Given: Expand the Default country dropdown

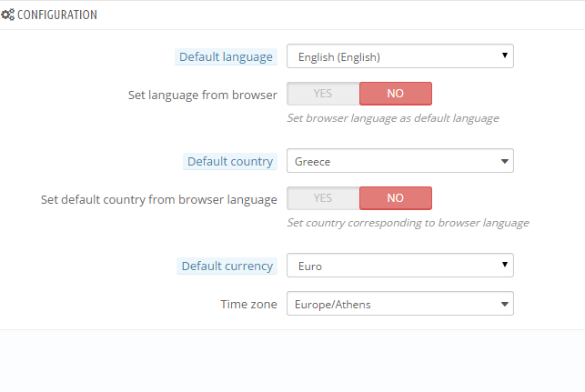Looking at the screenshot, I should (399, 161).
